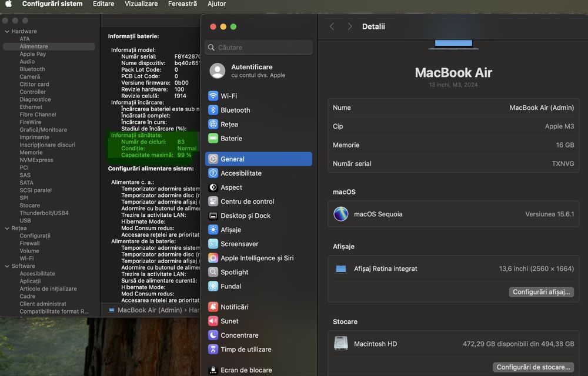Select Stocare in Hardware tree
Screen dimensions: 588x376
click(x=29, y=205)
